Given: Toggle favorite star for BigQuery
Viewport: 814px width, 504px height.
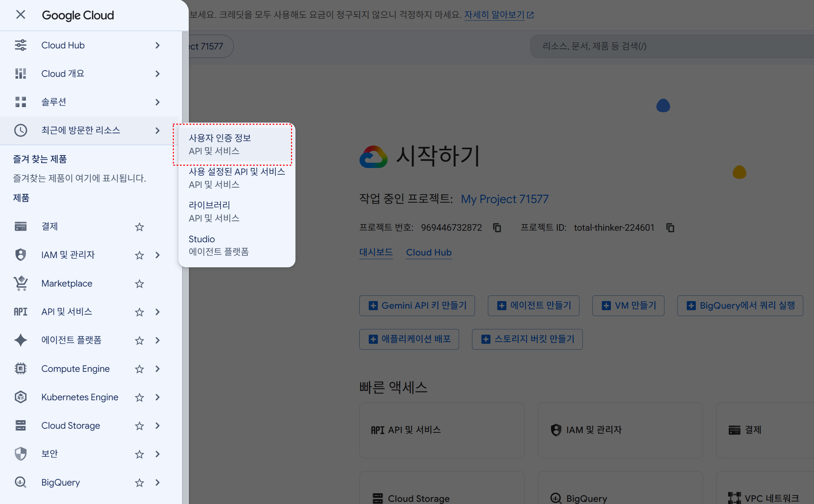Looking at the screenshot, I should click(139, 483).
